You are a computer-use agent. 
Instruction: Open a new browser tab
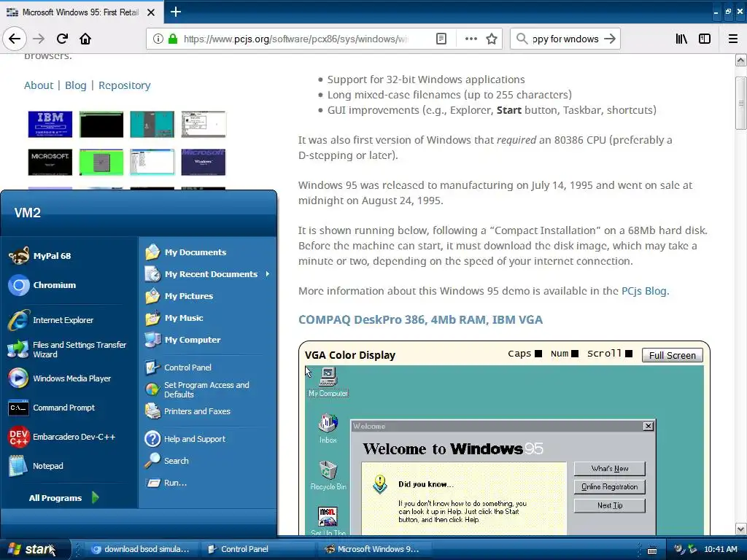click(x=176, y=12)
